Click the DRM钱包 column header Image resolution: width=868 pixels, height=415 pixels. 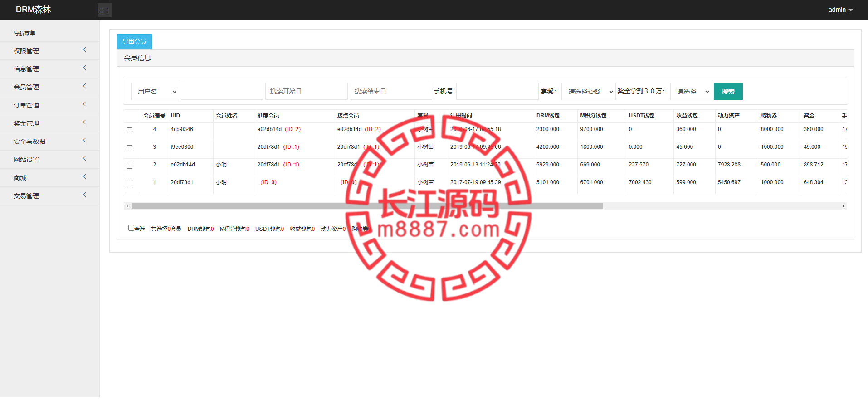[548, 116]
